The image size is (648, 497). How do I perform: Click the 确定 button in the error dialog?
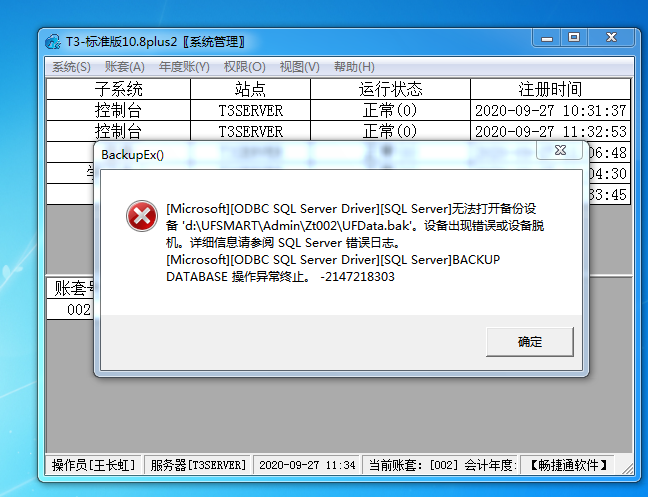[530, 342]
